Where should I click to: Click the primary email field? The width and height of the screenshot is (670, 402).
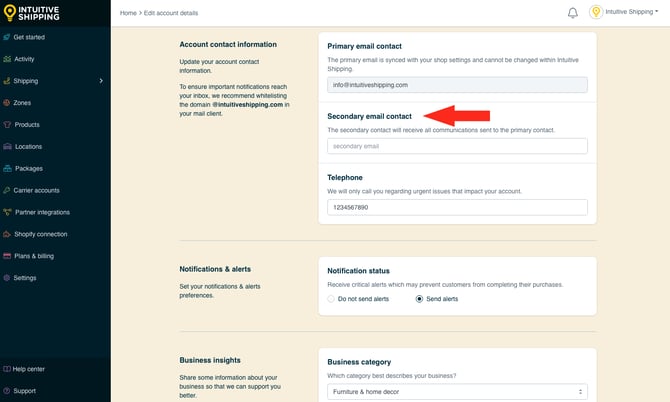457,85
